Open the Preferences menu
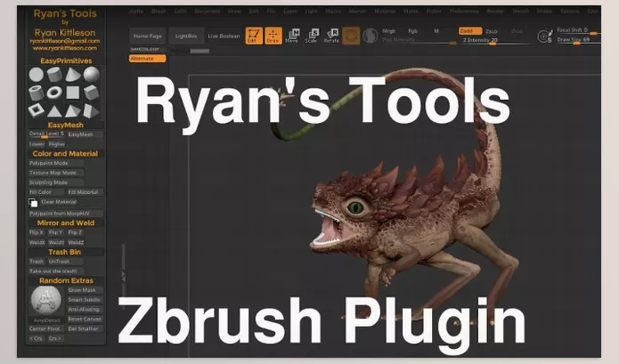 pyautogui.click(x=464, y=12)
